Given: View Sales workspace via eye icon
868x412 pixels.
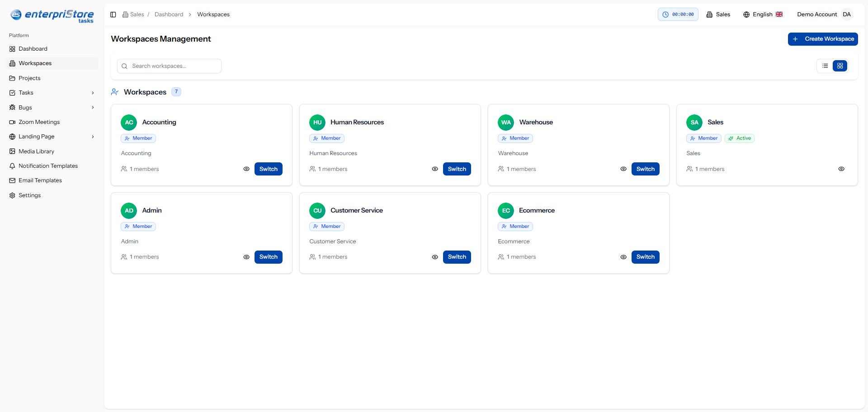Looking at the screenshot, I should [841, 169].
